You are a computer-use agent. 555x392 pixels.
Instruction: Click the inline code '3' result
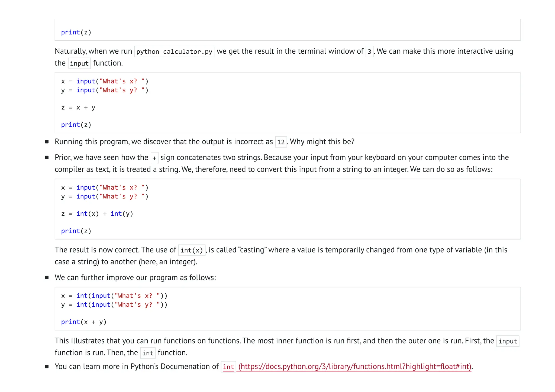pos(369,51)
